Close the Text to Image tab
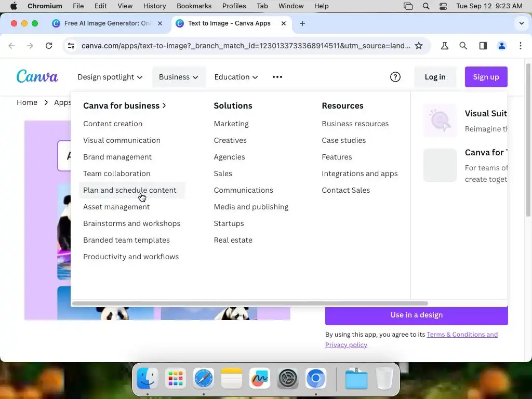Image resolution: width=532 pixels, height=399 pixels. 284,23
